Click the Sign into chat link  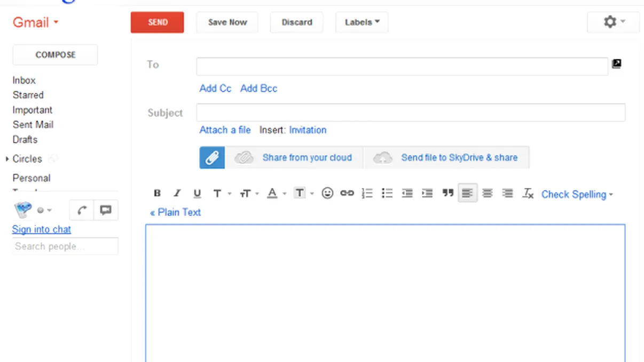(x=42, y=229)
